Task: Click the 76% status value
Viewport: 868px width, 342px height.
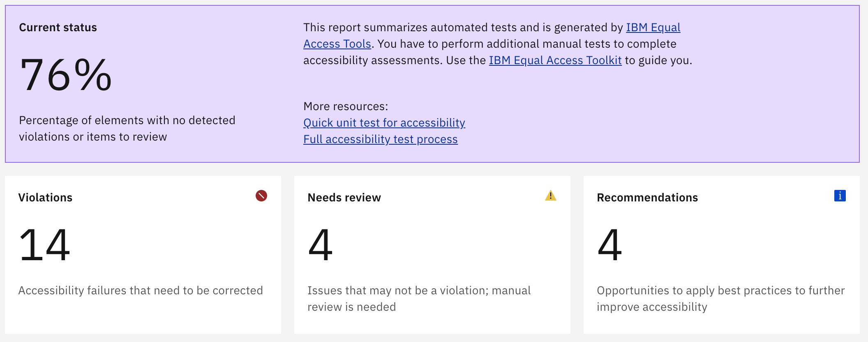Action: coord(66,75)
